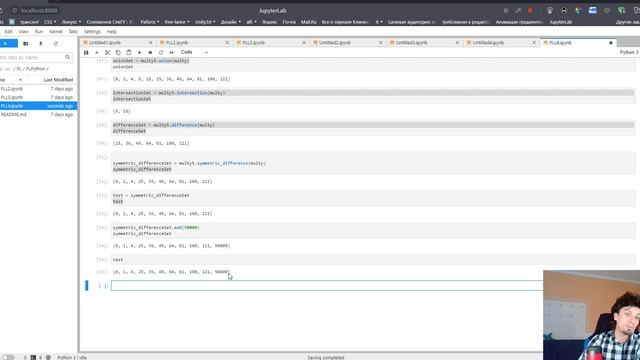
Task: Cut the selected cell with scissors icon
Action: [x=107, y=53]
